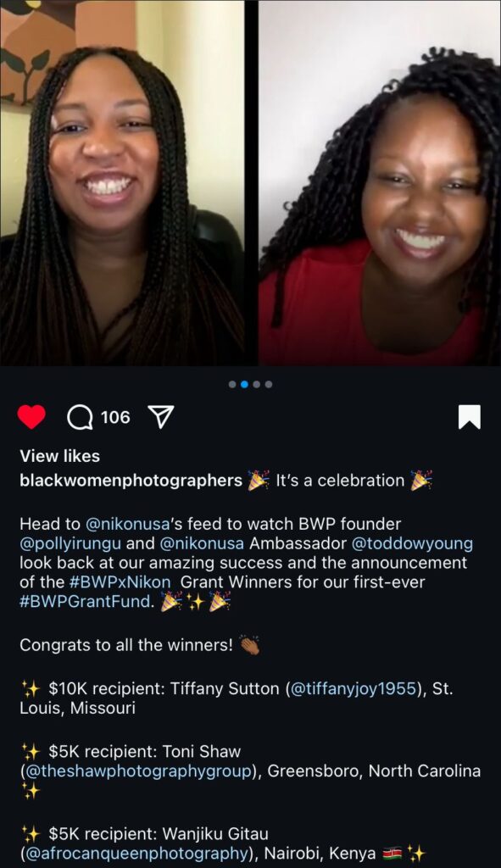Tap the comment count 106
The width and height of the screenshot is (501, 868).
115,417
